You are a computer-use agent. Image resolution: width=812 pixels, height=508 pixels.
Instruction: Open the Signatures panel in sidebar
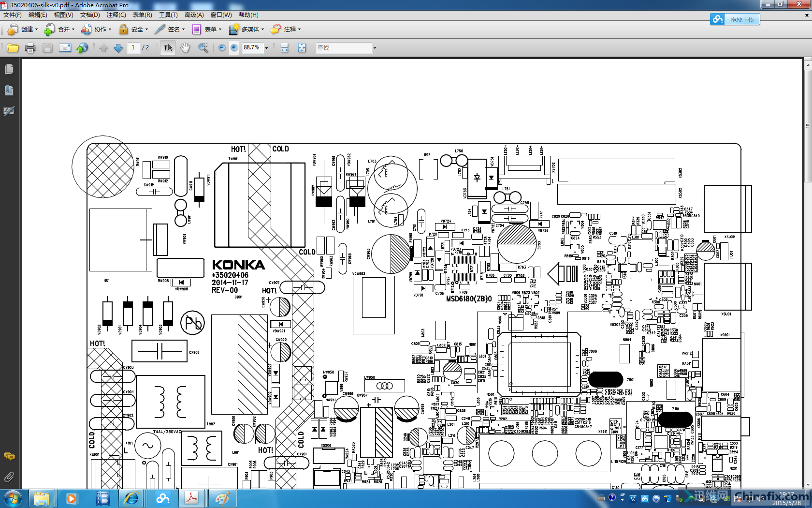(9, 111)
